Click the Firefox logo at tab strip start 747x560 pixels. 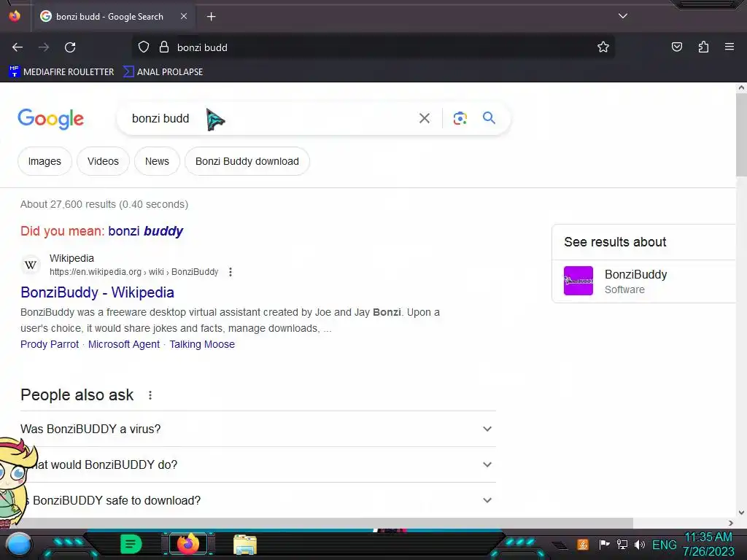pos(15,16)
